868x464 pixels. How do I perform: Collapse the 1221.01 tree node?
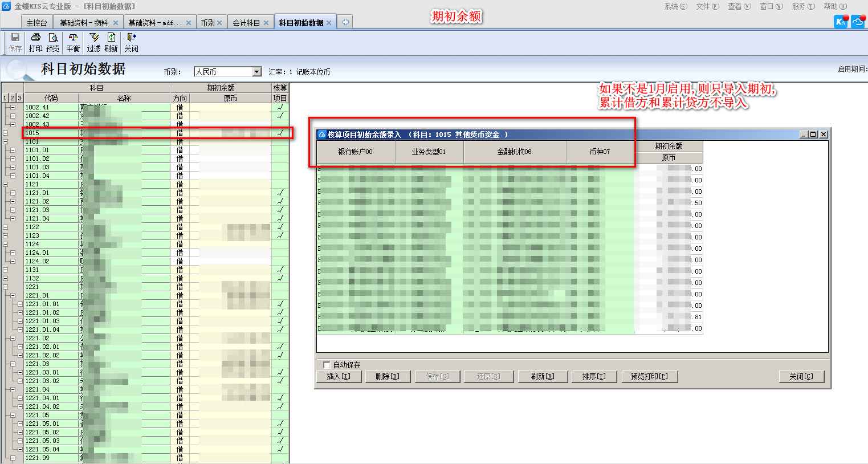pos(13,295)
